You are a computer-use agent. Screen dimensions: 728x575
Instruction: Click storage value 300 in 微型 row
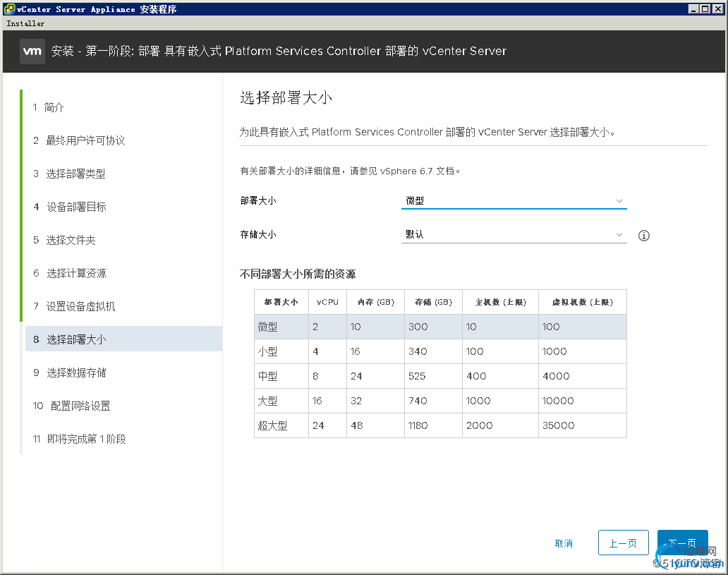(x=418, y=327)
